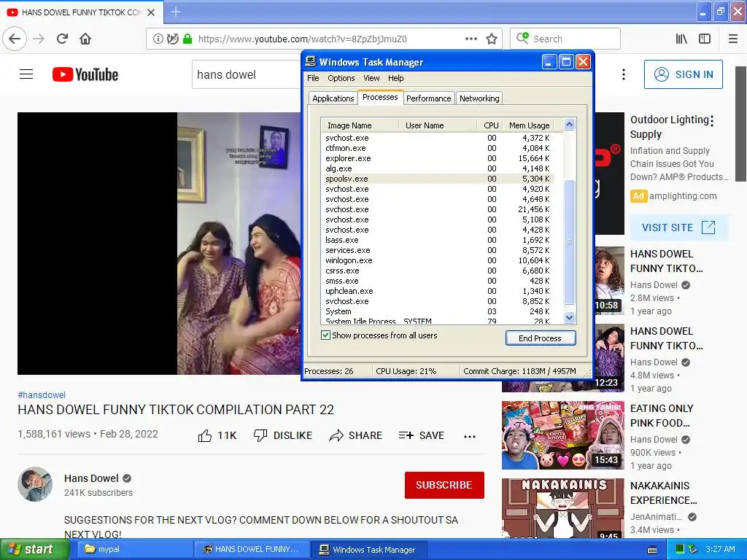Reload the YouTube page

[62, 39]
